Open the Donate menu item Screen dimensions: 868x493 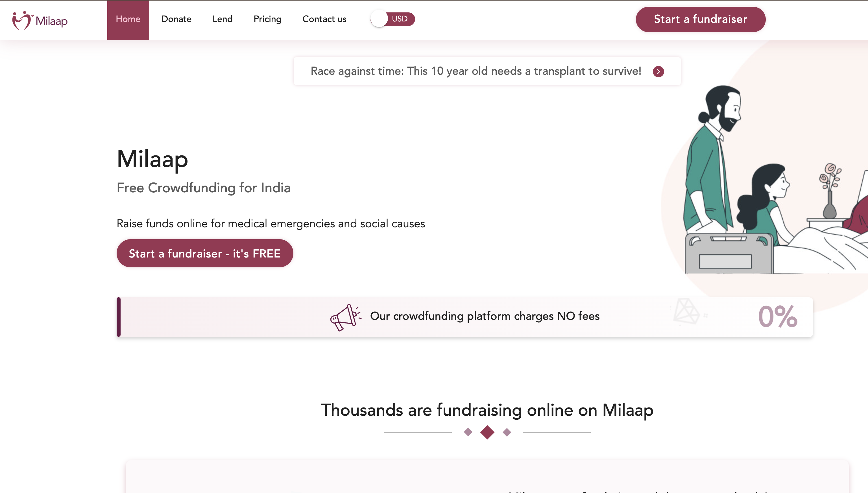click(176, 19)
